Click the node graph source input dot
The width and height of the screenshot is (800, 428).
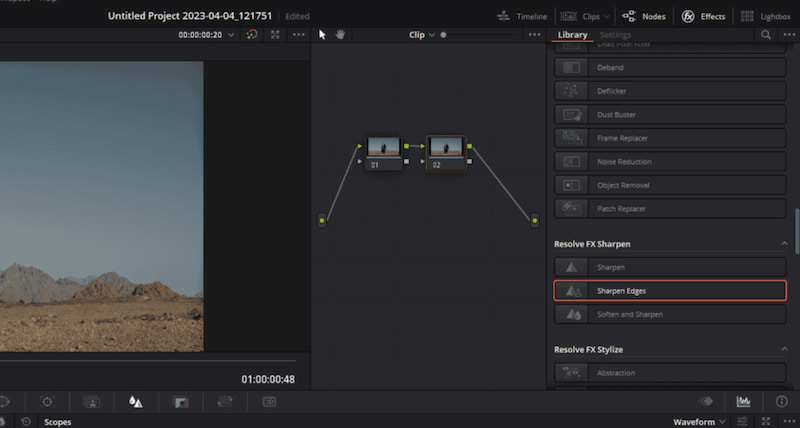point(322,221)
